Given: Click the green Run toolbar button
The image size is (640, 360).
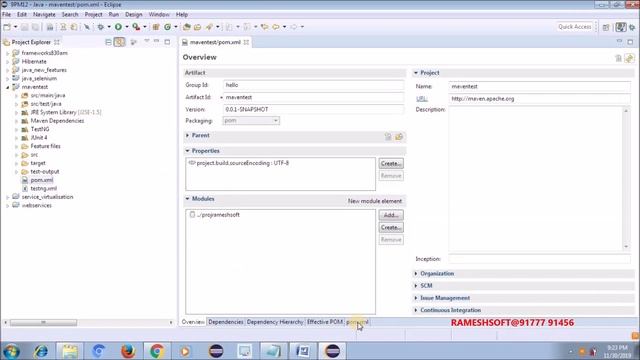Looking at the screenshot, I should coord(118,27).
